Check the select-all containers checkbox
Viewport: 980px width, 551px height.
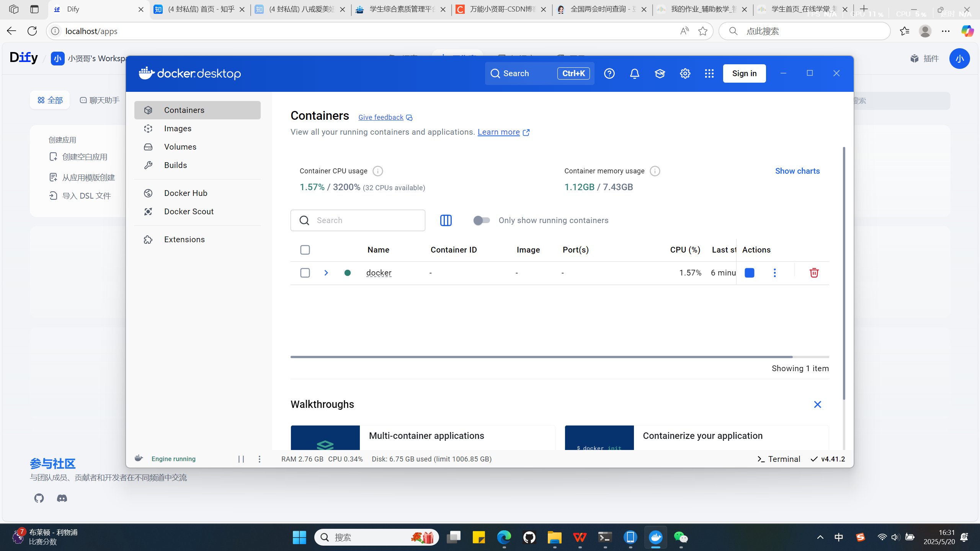(305, 250)
